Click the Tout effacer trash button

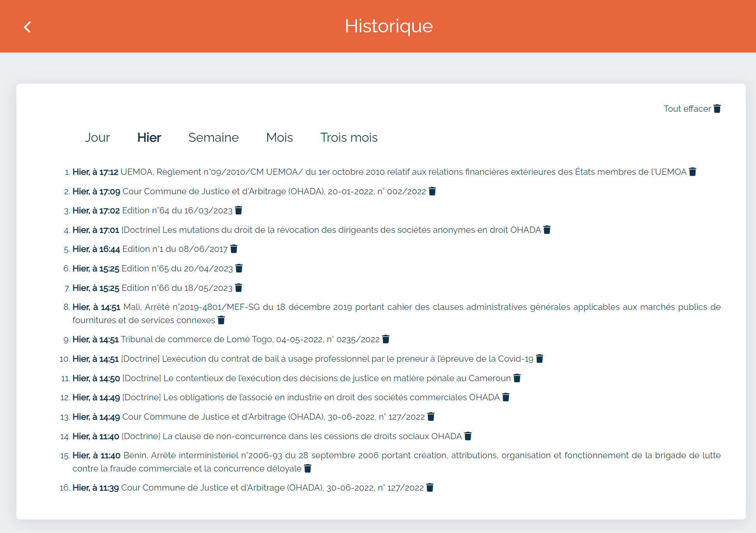coord(717,109)
